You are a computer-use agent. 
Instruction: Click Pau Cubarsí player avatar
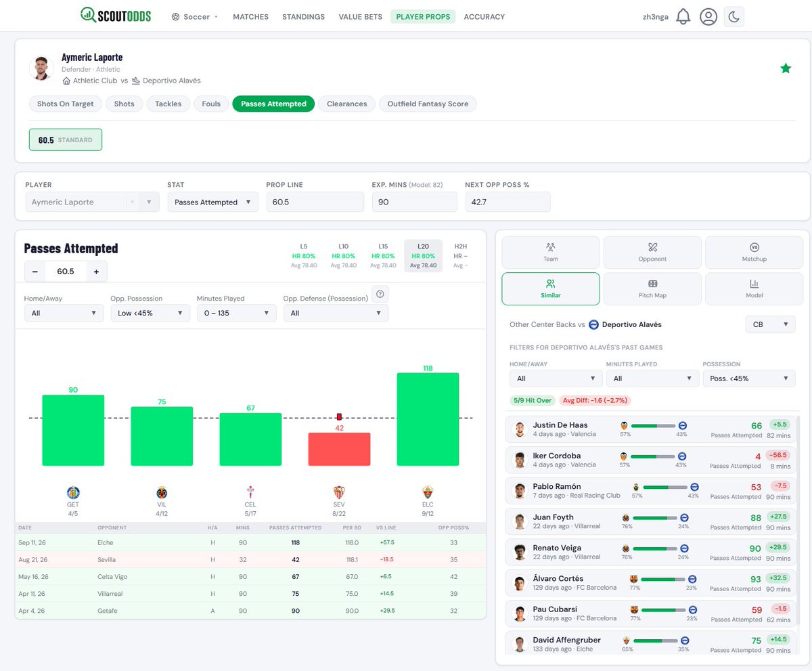[x=520, y=614]
